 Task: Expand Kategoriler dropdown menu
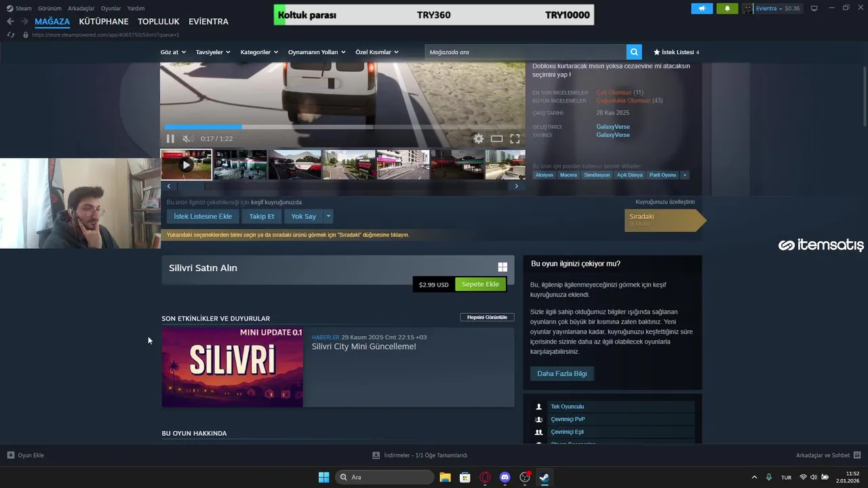(x=259, y=52)
